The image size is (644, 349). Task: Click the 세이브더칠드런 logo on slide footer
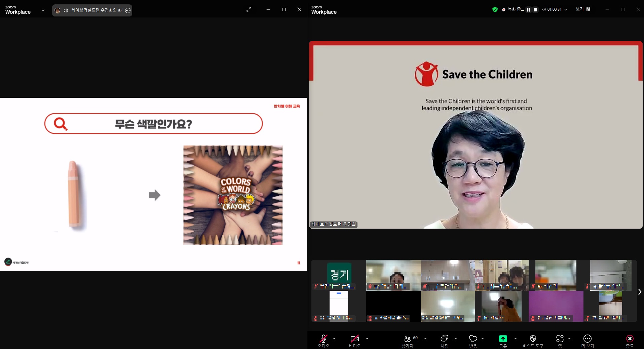pos(16,262)
